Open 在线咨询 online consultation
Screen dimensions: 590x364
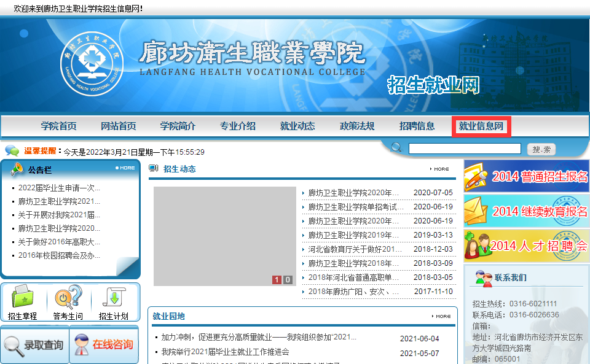click(104, 345)
